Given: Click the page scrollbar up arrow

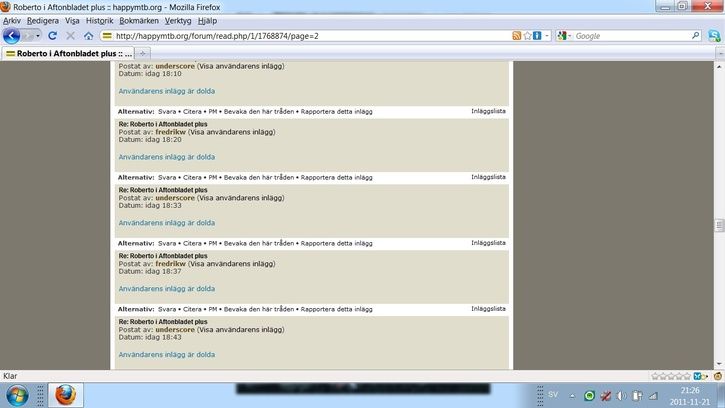Looking at the screenshot, I should 719,67.
